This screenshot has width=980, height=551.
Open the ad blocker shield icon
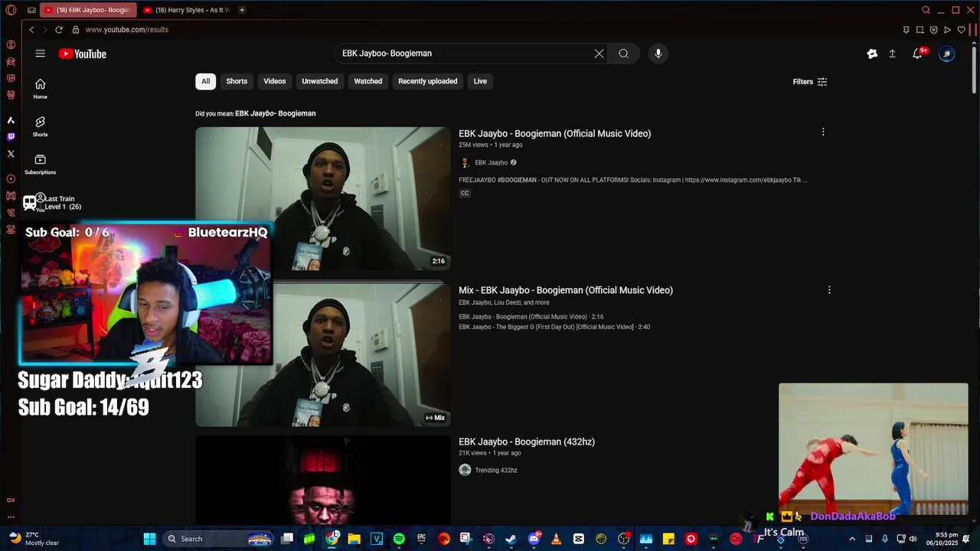[x=933, y=30]
